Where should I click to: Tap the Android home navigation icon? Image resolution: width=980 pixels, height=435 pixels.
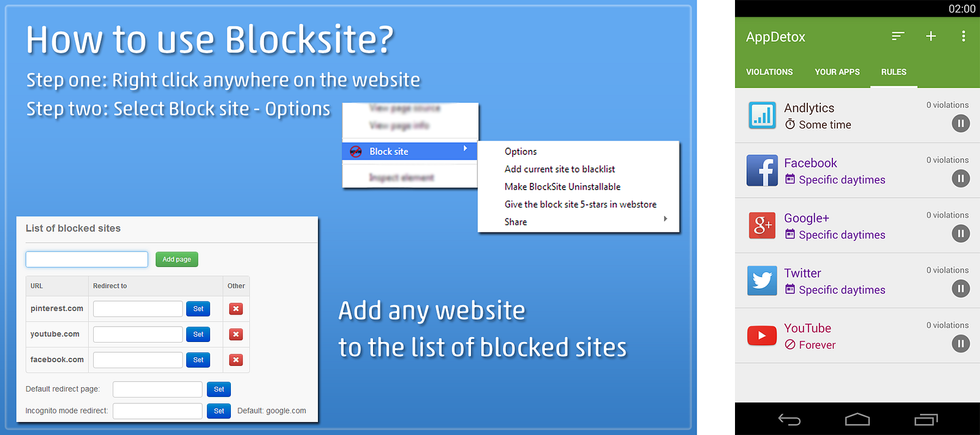pyautogui.click(x=858, y=419)
